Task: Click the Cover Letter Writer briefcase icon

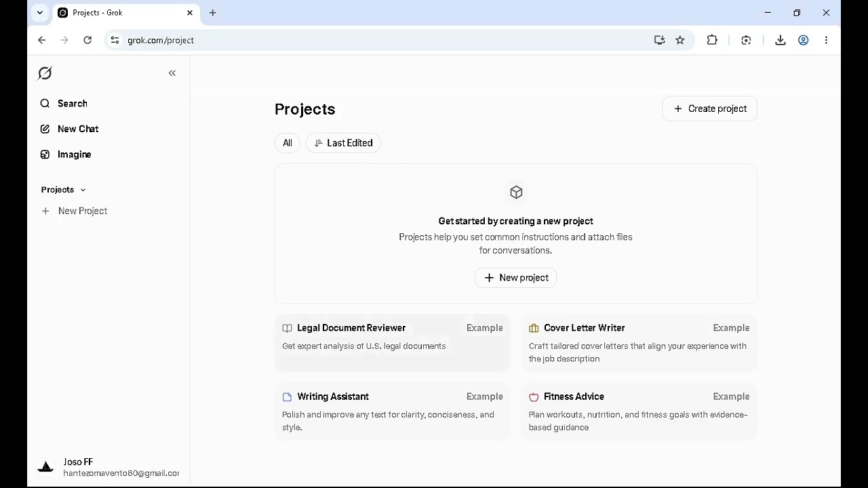Action: click(x=534, y=329)
